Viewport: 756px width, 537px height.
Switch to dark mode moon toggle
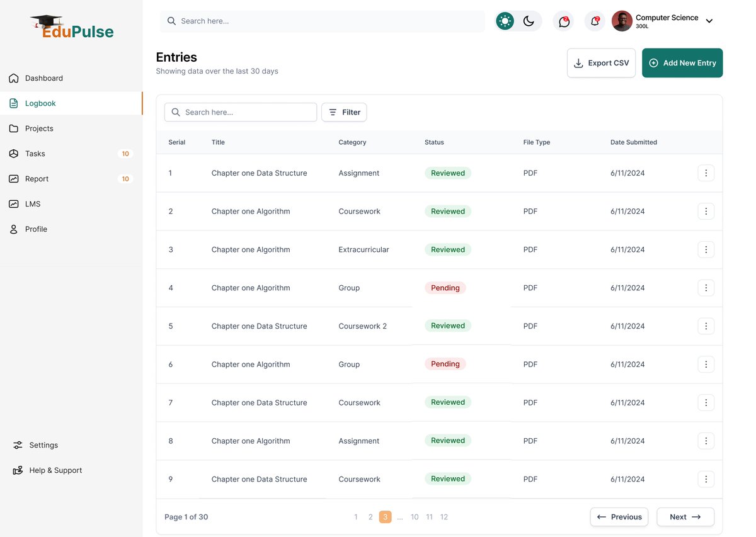[x=529, y=21]
